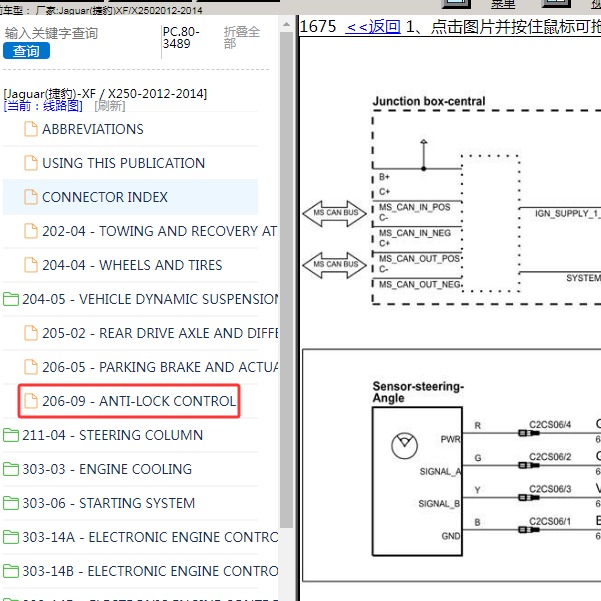Open 204-05 Vehicle Dynamic Suspension text
The height and width of the screenshot is (601, 601).
point(150,299)
